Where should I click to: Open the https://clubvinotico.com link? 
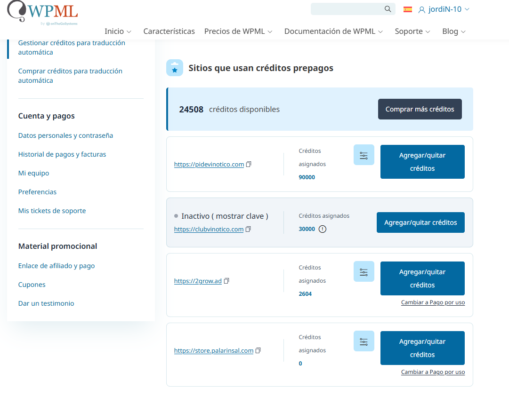pos(209,230)
